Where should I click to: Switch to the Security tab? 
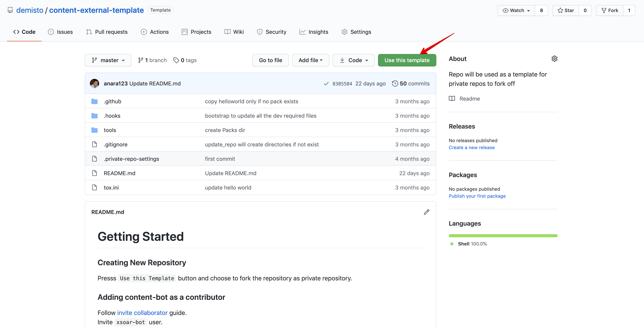pos(271,32)
